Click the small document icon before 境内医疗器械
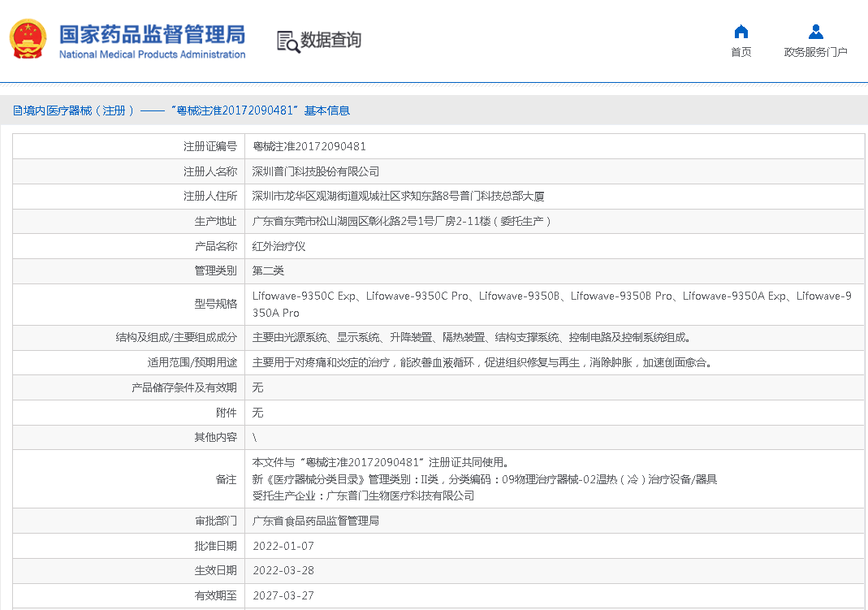 coord(17,110)
